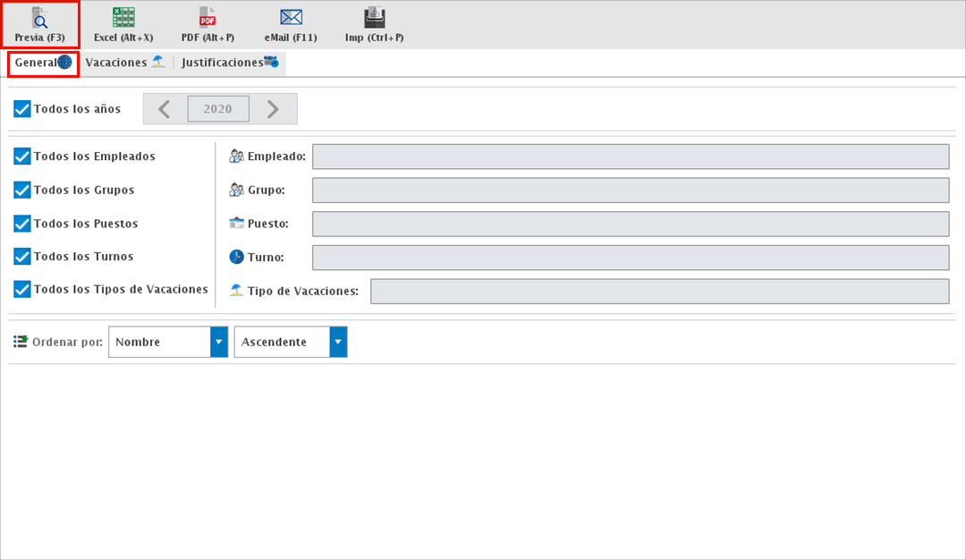The height and width of the screenshot is (560, 966).
Task: Switch to the Vacaciones tab
Action: (124, 63)
